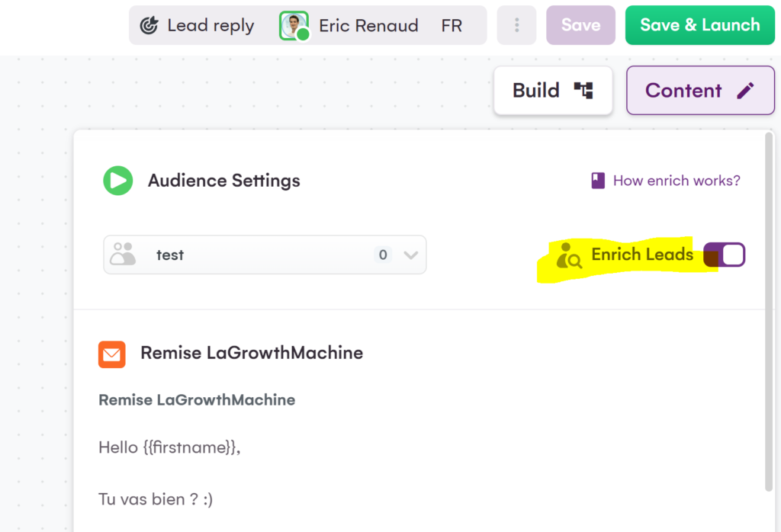Open the How enrich works? link
Image resolution: width=781 pixels, height=532 pixels.
pyautogui.click(x=676, y=181)
